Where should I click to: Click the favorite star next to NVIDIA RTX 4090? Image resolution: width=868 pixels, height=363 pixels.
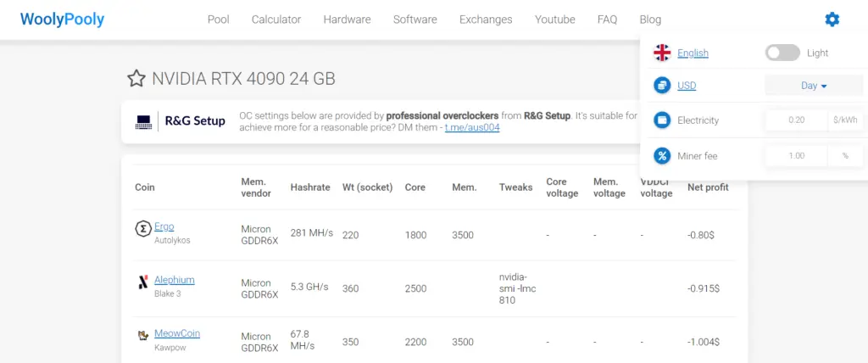coord(136,79)
